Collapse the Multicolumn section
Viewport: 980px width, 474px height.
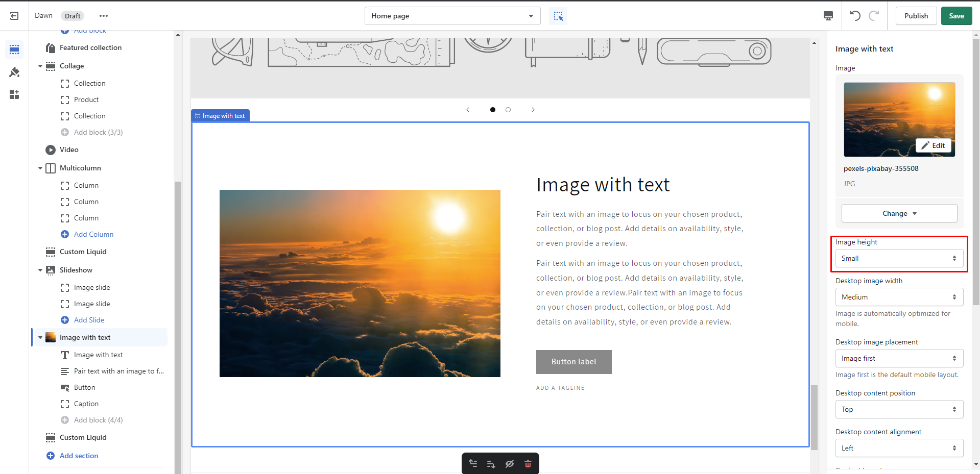coord(40,168)
